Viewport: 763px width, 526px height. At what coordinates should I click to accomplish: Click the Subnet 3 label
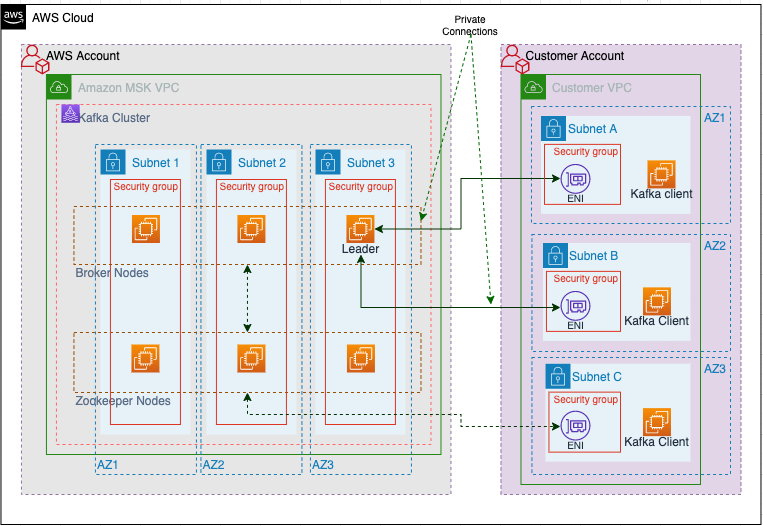(x=371, y=163)
